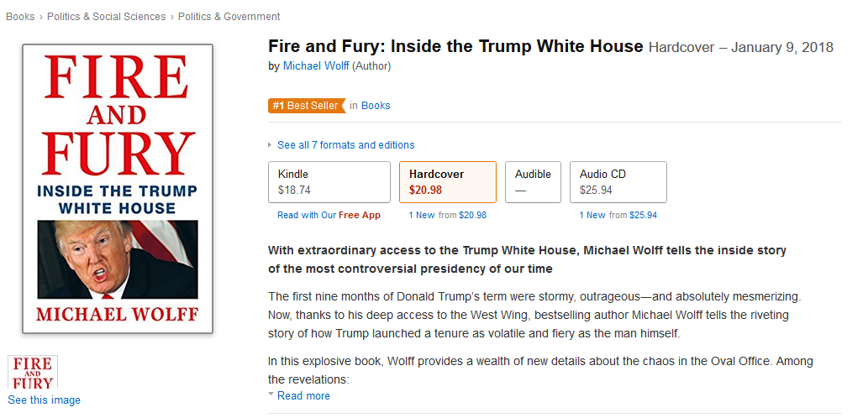Click 1 New from $20.98 link
The image size is (868, 418).
tap(448, 215)
